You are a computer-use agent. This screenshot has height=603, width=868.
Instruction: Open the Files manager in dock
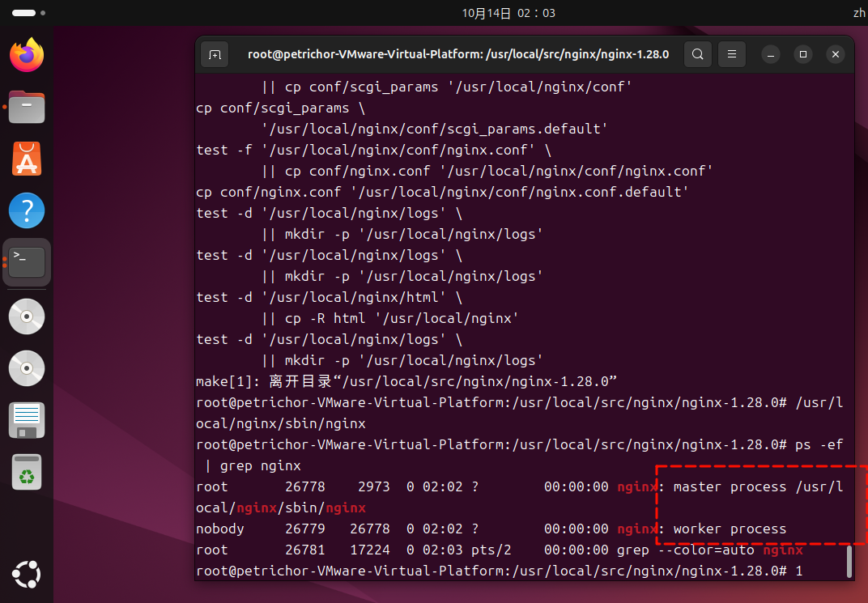tap(27, 107)
